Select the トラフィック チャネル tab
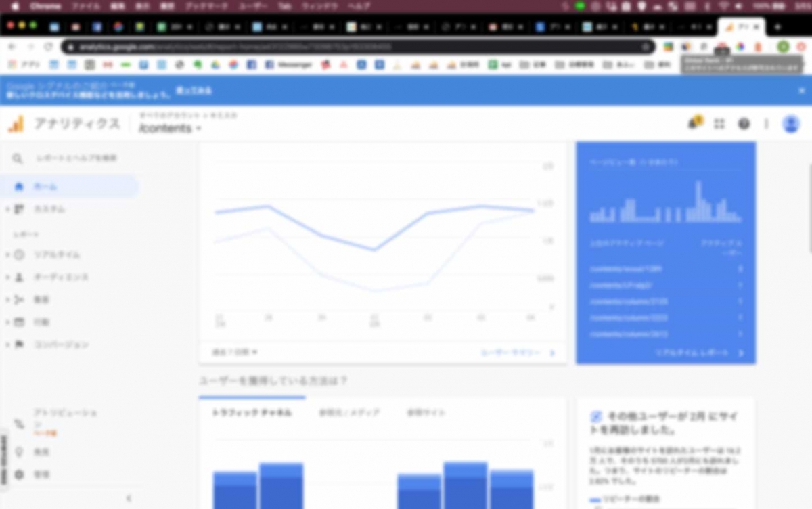The height and width of the screenshot is (509, 812). (252, 412)
